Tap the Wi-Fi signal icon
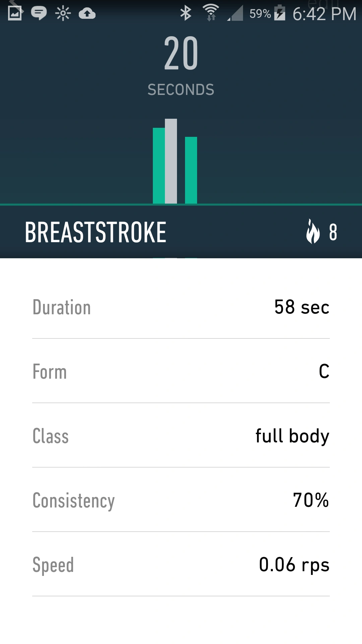The width and height of the screenshot is (362, 644). tap(211, 13)
